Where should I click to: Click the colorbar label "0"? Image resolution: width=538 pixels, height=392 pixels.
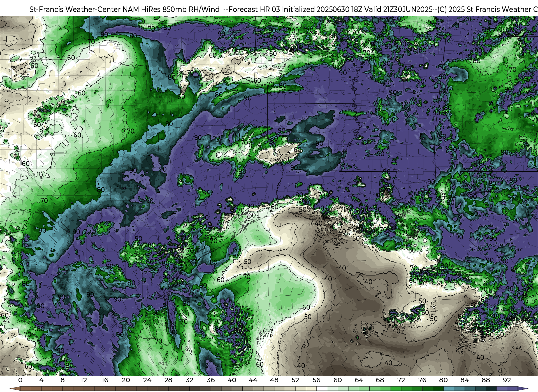point(20,380)
